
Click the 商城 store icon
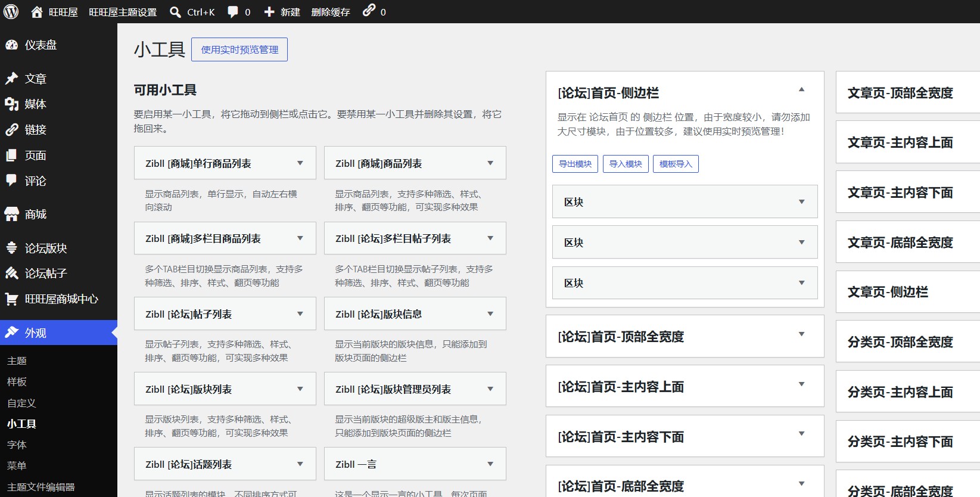[12, 215]
